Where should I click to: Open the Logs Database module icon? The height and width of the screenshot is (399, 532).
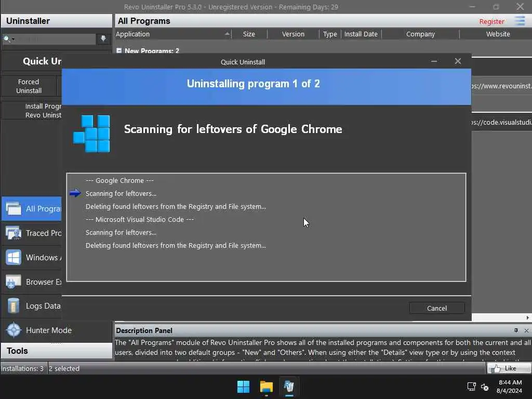pyautogui.click(x=14, y=306)
